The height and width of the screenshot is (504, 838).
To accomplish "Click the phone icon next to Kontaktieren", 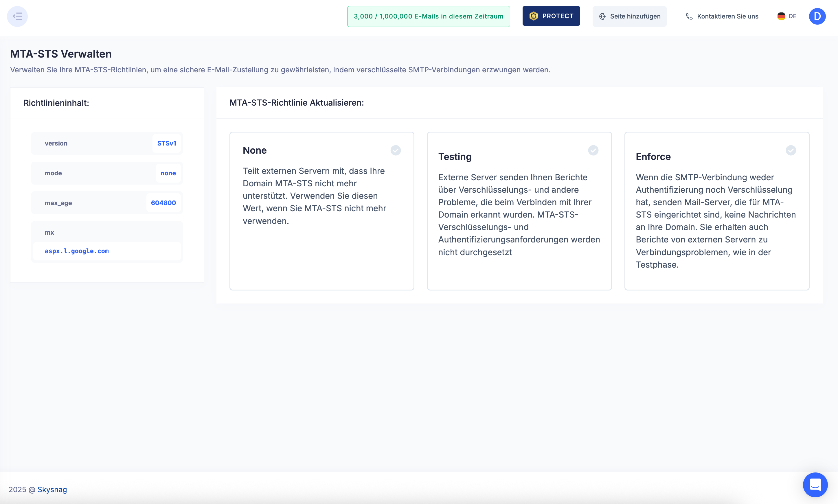I will click(x=689, y=16).
